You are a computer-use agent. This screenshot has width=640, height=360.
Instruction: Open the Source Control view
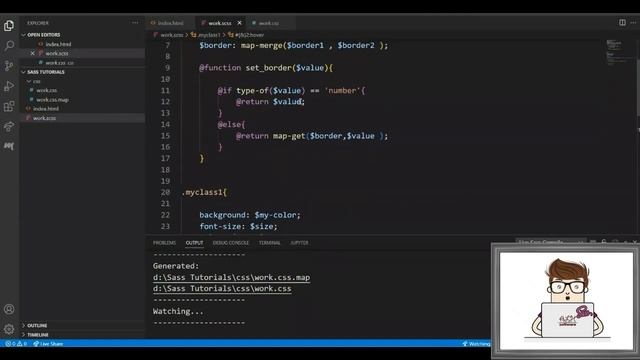point(9,66)
